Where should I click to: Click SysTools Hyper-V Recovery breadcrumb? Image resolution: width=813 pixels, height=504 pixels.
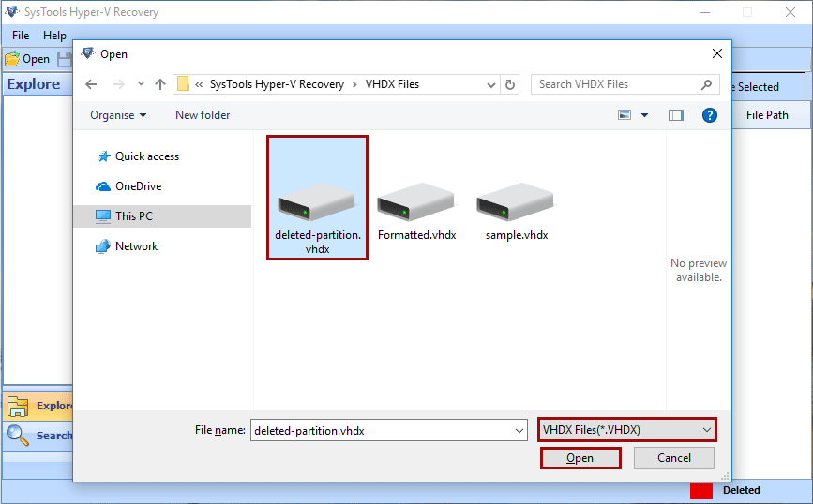277,84
